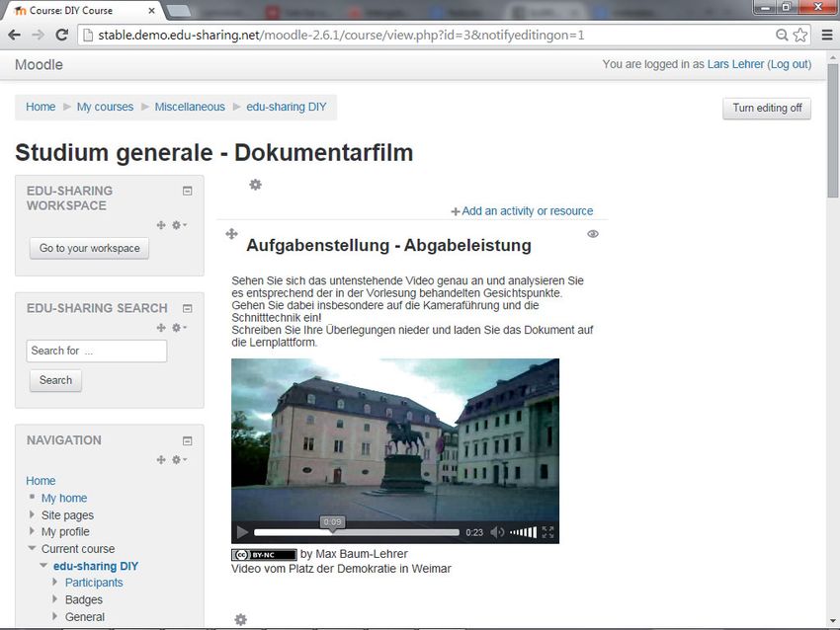Click move icon in Edu-Sharing Workspace block
This screenshot has width=840, height=630.
pyautogui.click(x=161, y=225)
